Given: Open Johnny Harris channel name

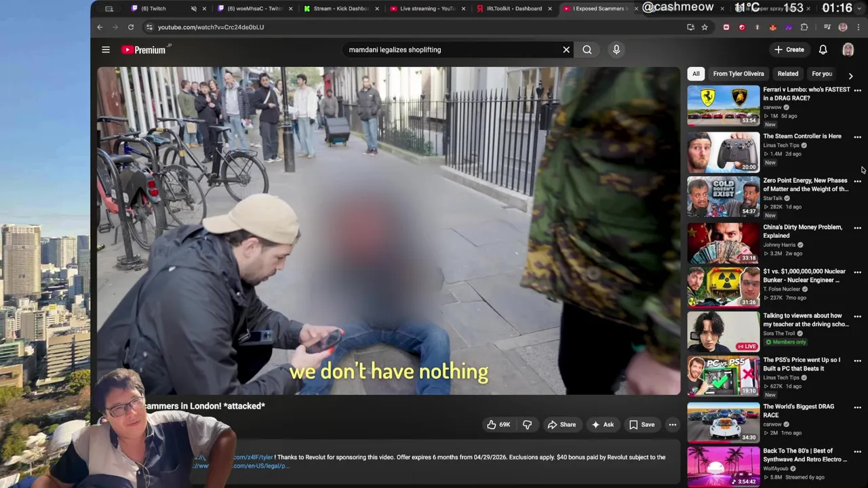Looking at the screenshot, I should pos(779,245).
